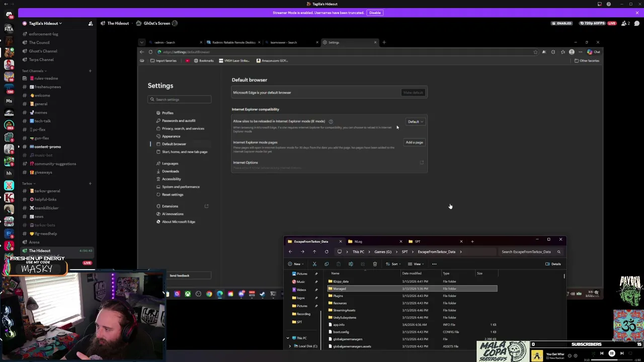
Task: Click Games (G:) in the breadcrumb path
Action: point(382,252)
